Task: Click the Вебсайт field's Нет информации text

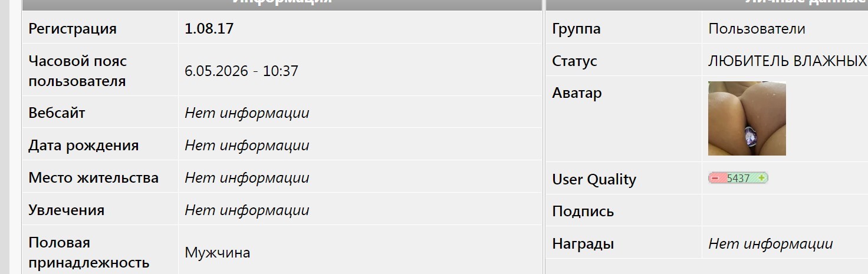Action: click(x=246, y=113)
